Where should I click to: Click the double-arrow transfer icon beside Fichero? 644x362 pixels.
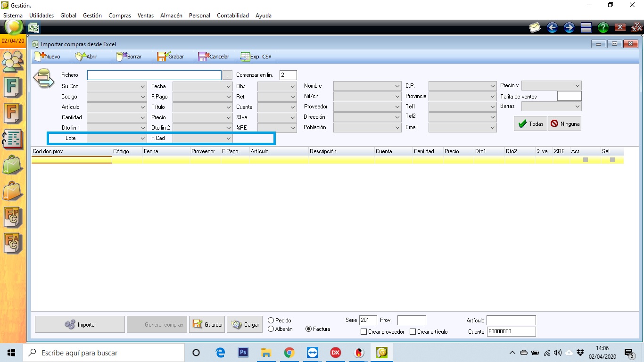pos(43,78)
